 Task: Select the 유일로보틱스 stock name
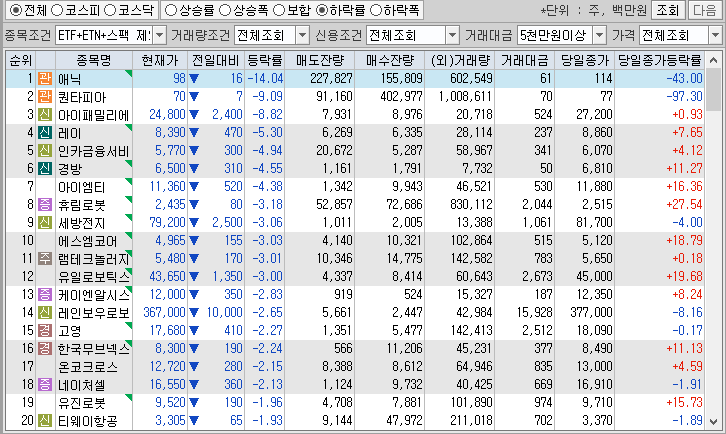pos(94,277)
